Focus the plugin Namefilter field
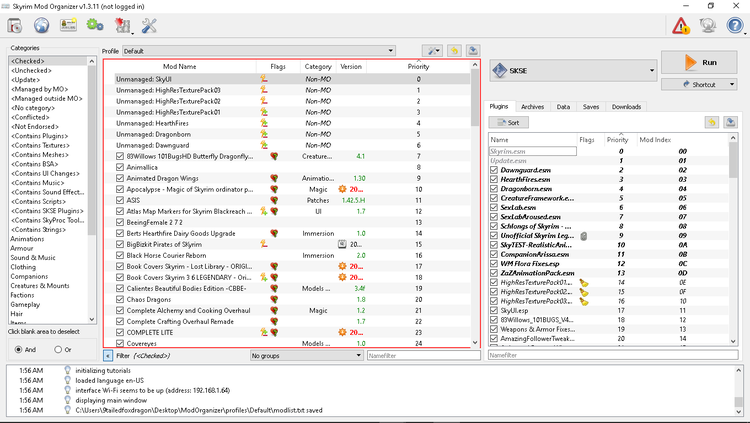750x423 pixels. click(x=613, y=355)
